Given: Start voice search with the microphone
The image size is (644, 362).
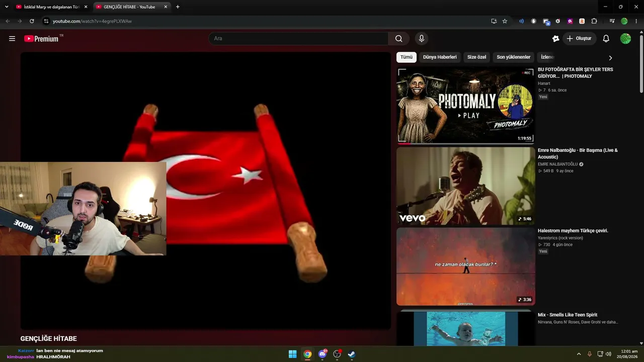Looking at the screenshot, I should point(422,39).
